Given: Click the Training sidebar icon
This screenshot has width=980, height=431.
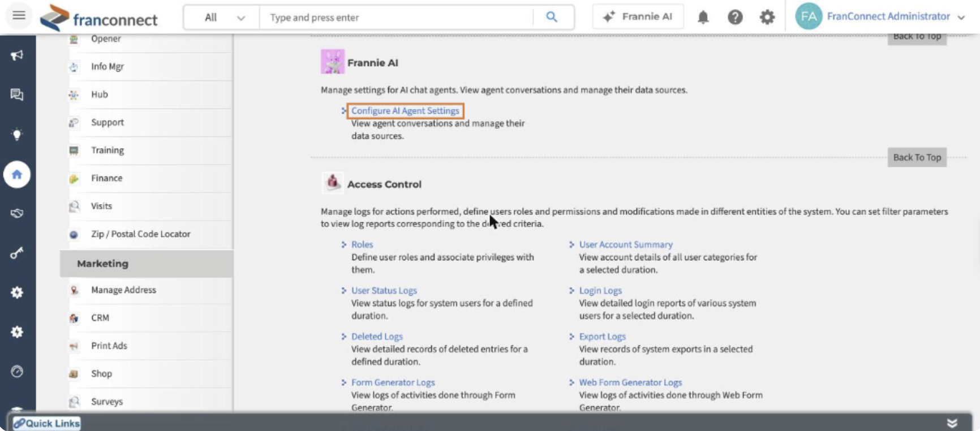Looking at the screenshot, I should coord(74,150).
